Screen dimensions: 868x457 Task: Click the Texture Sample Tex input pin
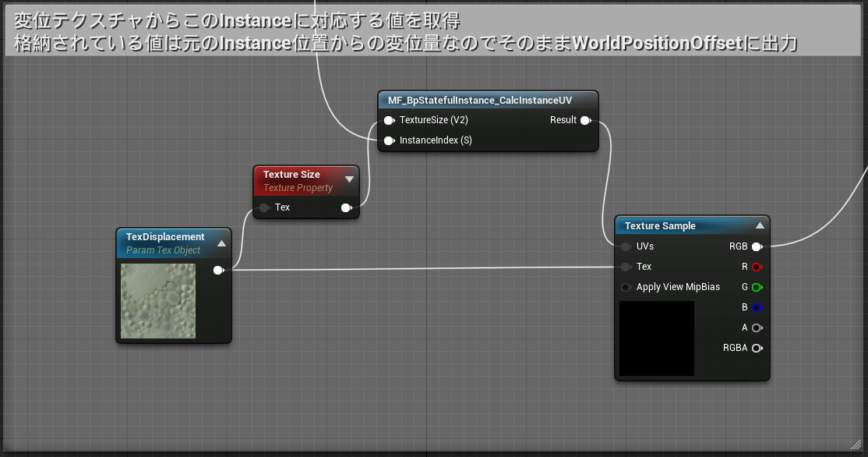pyautogui.click(x=626, y=267)
